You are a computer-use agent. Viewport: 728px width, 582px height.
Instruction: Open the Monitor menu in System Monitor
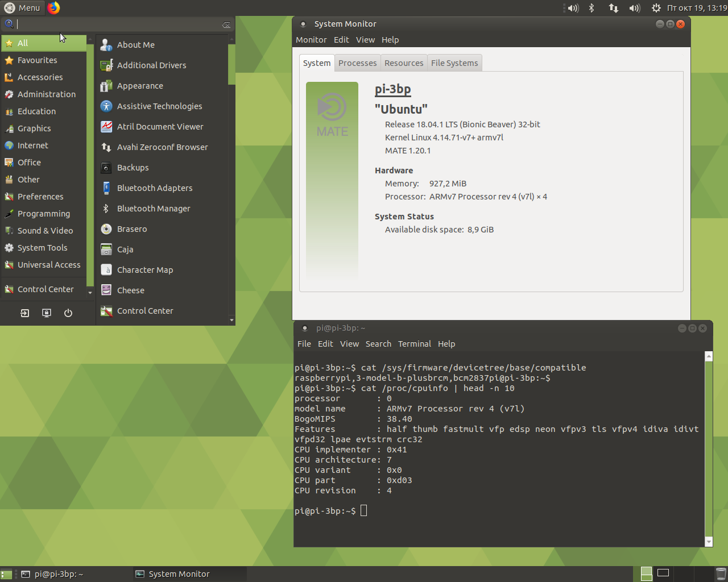[x=311, y=40]
